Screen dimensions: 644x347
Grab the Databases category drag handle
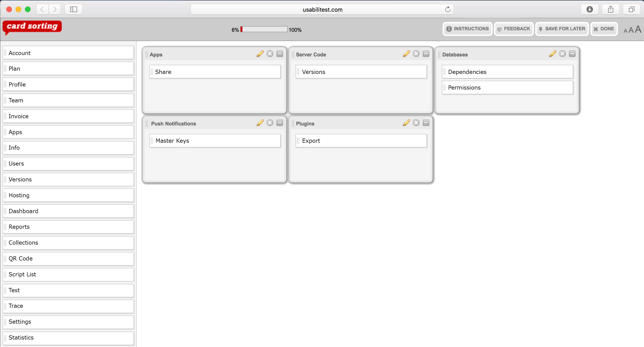point(439,55)
